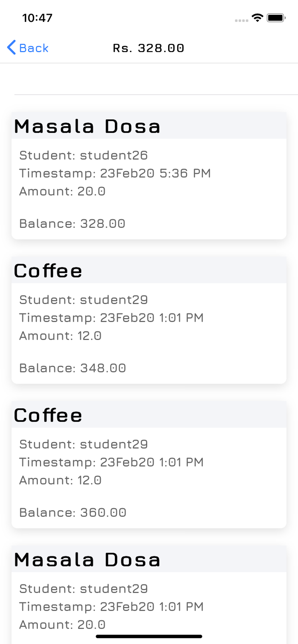Open the first Coffee card header
Image resolution: width=298 pixels, height=644 pixels.
click(149, 270)
